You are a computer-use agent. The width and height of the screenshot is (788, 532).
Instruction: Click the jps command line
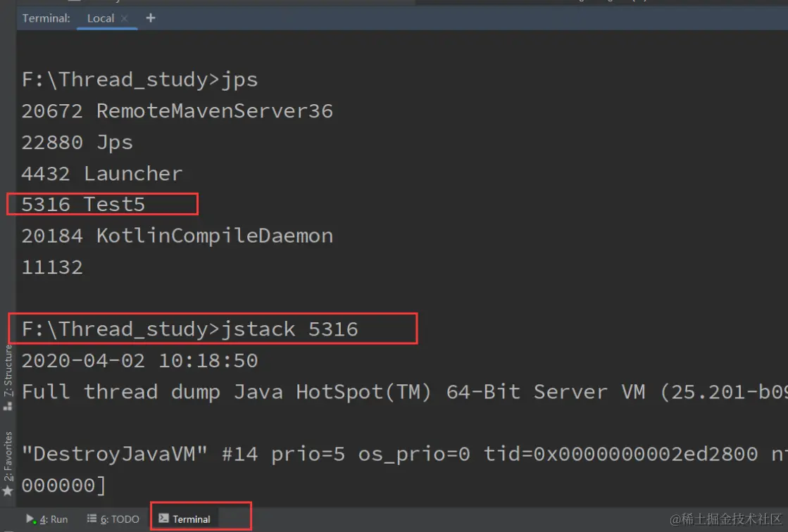139,80
